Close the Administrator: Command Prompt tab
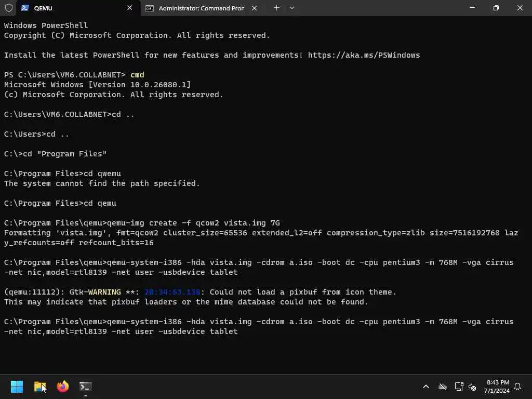 pos(255,8)
